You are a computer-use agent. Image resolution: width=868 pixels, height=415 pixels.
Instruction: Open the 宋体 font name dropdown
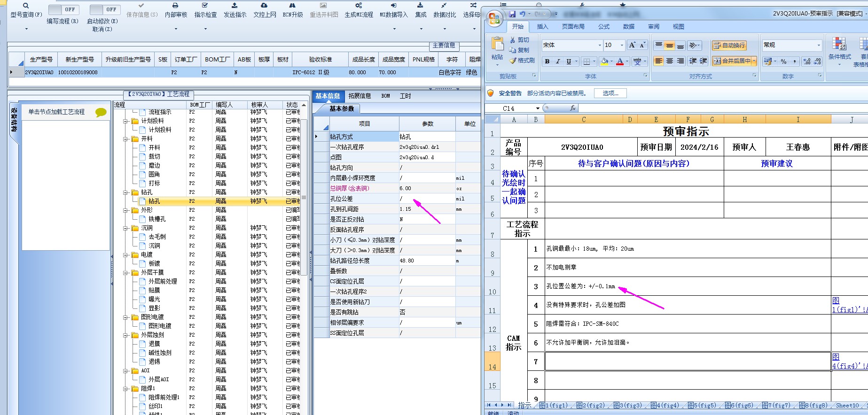coord(600,46)
